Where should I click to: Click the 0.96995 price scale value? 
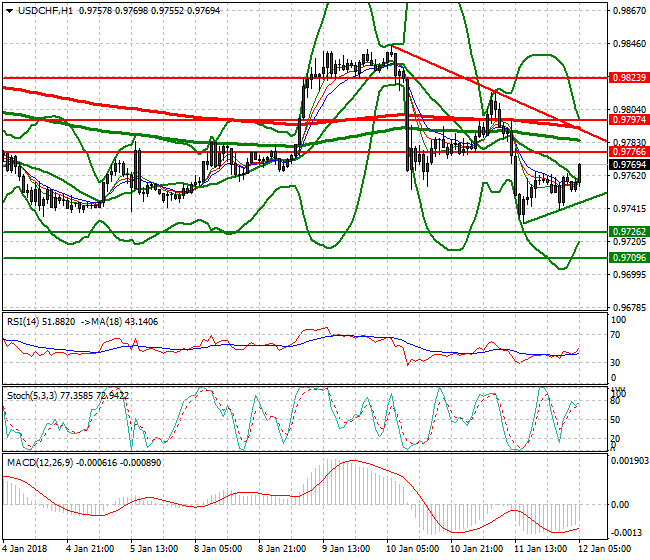click(629, 274)
